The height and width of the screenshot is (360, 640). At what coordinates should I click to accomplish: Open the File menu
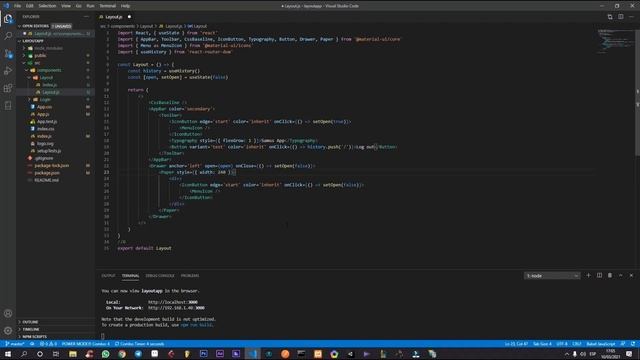coord(17,6)
